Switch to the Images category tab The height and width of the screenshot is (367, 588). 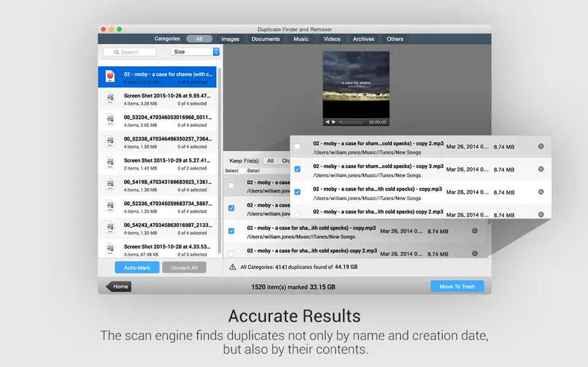(230, 39)
